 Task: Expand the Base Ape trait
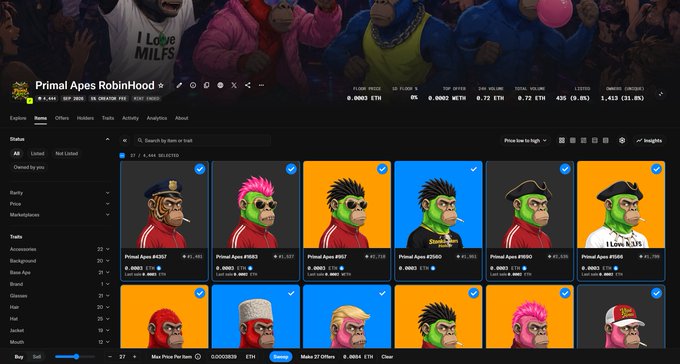(60, 272)
